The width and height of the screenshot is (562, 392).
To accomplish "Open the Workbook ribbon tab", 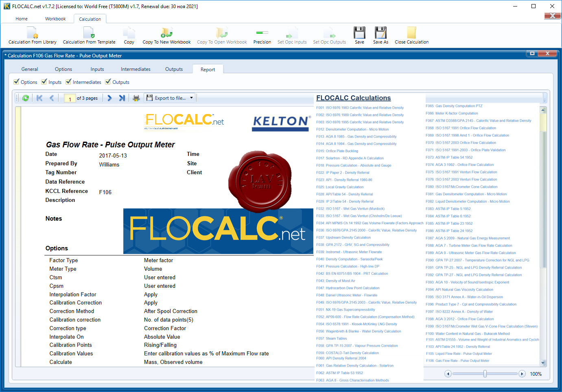I will click(55, 19).
